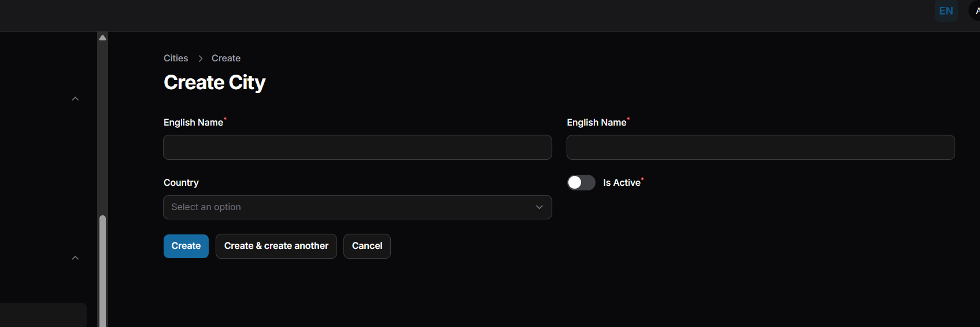Open the user avatar menu
This screenshot has width=980, height=327.
(x=976, y=11)
